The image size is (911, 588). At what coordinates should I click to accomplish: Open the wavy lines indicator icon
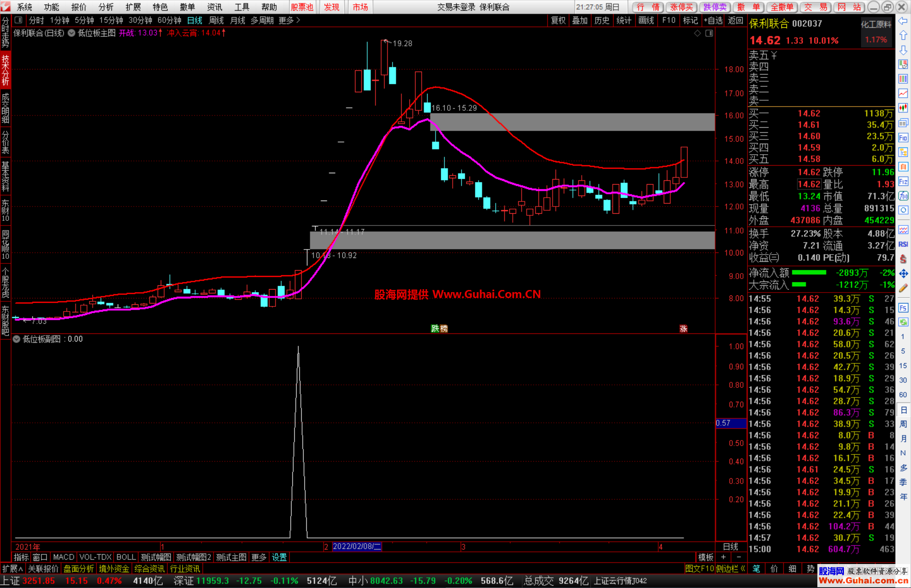tap(903, 230)
